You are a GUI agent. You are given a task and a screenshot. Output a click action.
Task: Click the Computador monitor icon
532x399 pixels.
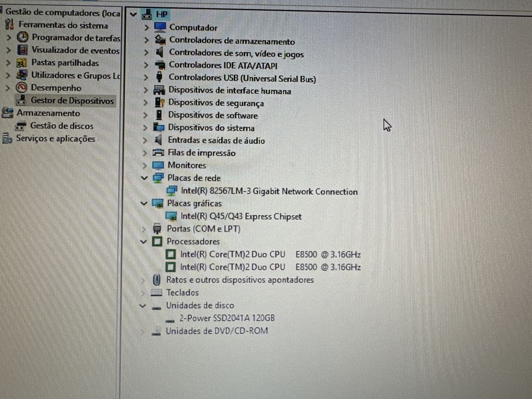click(x=160, y=27)
